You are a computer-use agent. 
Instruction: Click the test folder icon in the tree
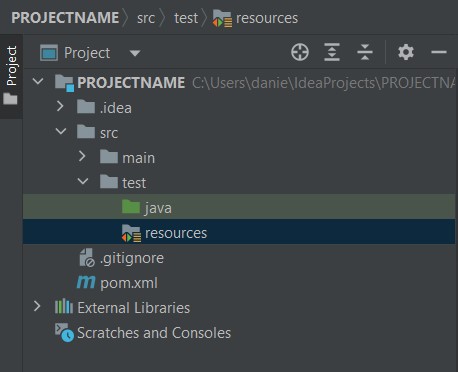click(x=109, y=182)
